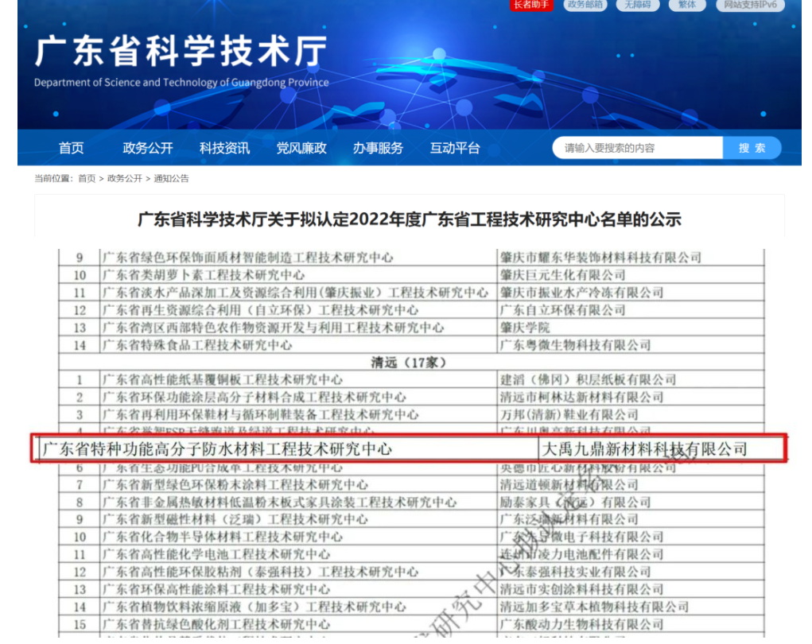Follow the 首页 breadcrumb link

point(87,179)
